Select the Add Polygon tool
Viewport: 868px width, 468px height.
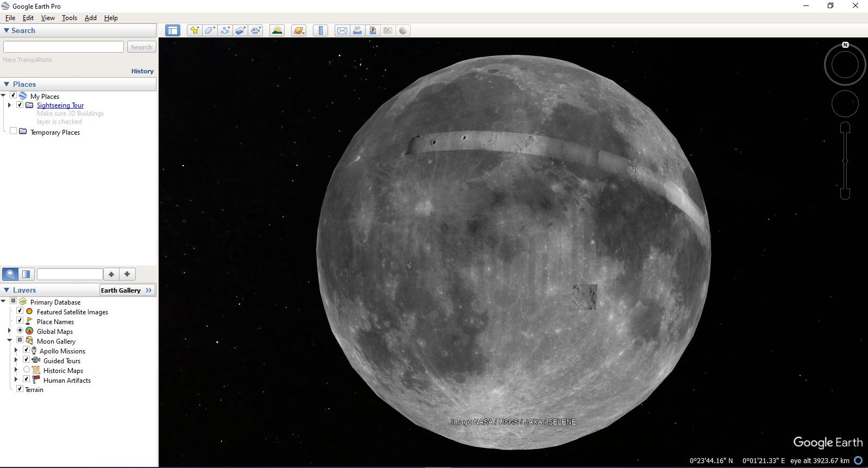tap(210, 30)
